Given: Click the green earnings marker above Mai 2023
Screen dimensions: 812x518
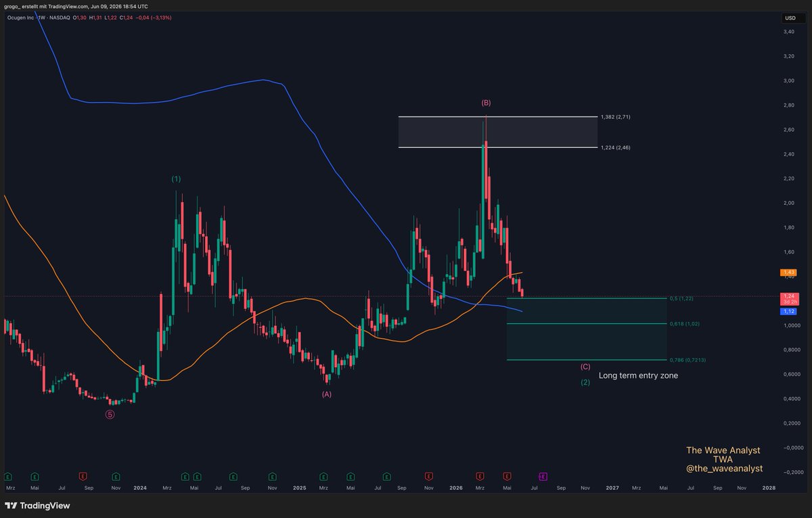Looking at the screenshot, I should [x=34, y=475].
